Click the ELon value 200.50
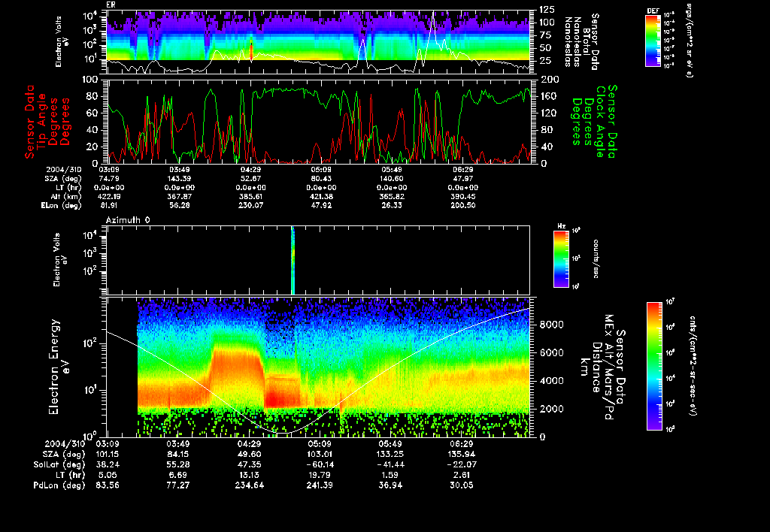The image size is (770, 532). [x=462, y=205]
